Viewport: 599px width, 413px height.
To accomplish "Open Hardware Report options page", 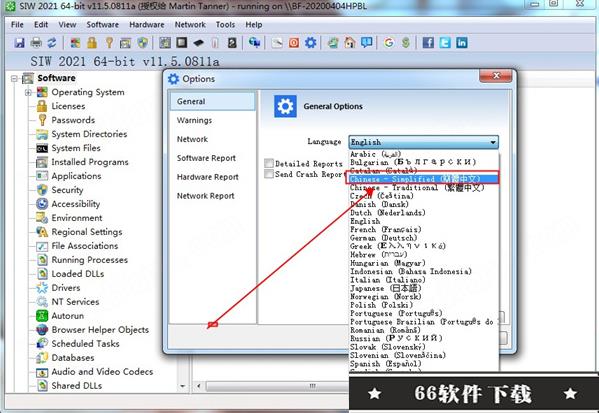I will pos(213,177).
